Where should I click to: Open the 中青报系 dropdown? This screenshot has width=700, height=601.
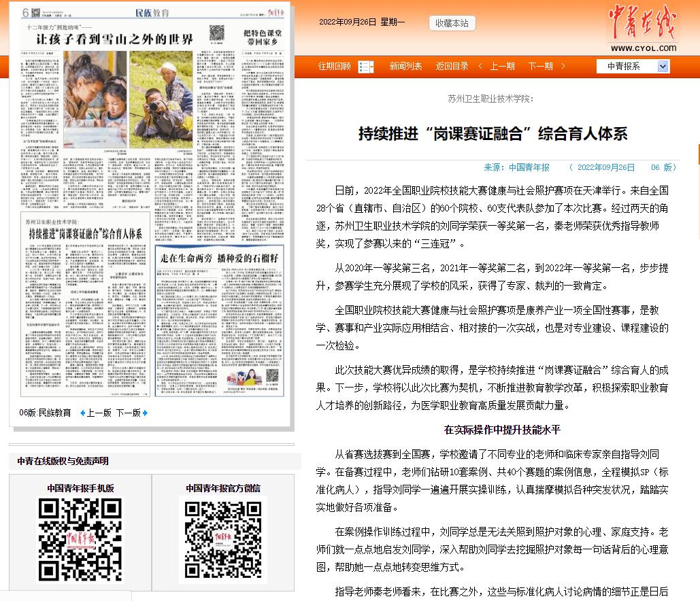pyautogui.click(x=633, y=67)
